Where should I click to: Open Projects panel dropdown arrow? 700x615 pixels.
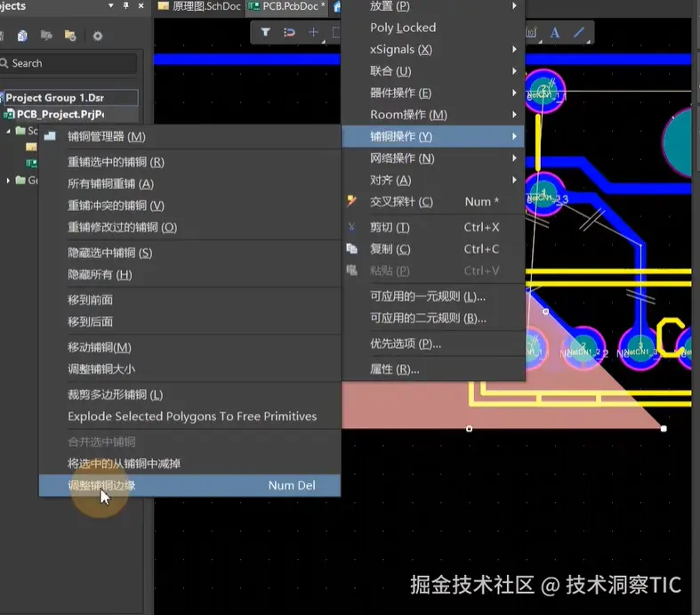110,6
